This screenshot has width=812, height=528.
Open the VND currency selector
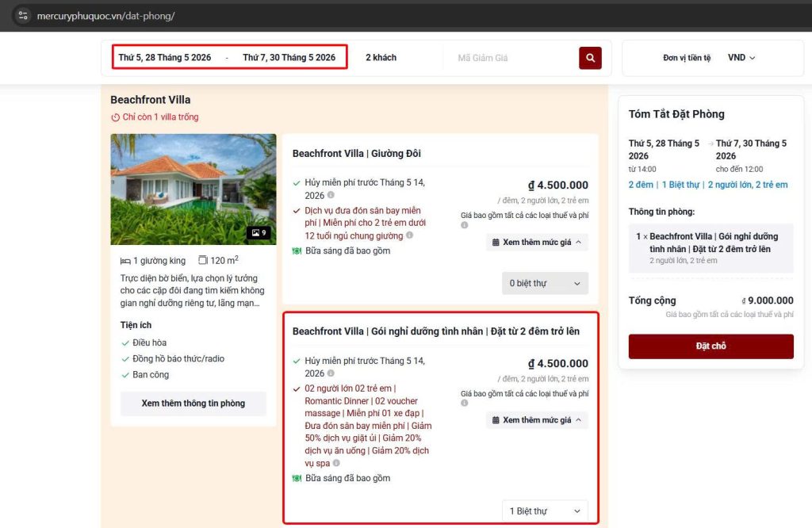pyautogui.click(x=741, y=58)
